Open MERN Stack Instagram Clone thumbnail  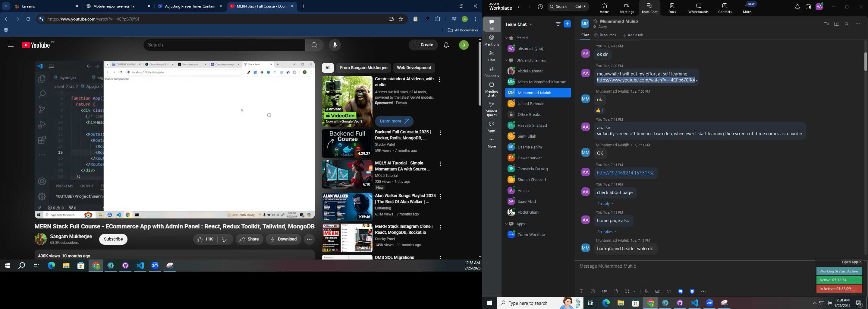point(347,238)
